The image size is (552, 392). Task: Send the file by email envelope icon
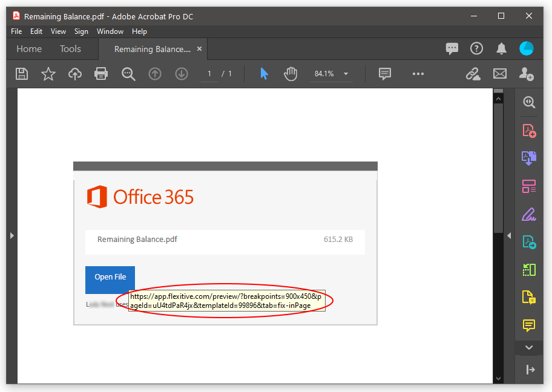[500, 74]
